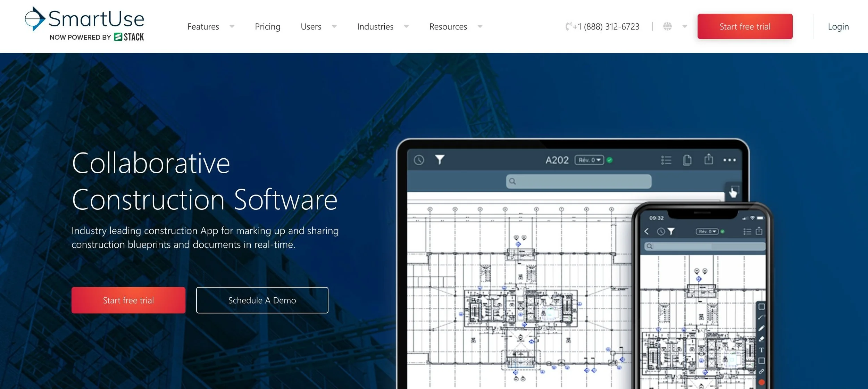Open the Resources menu
The width and height of the screenshot is (868, 389).
pos(448,26)
